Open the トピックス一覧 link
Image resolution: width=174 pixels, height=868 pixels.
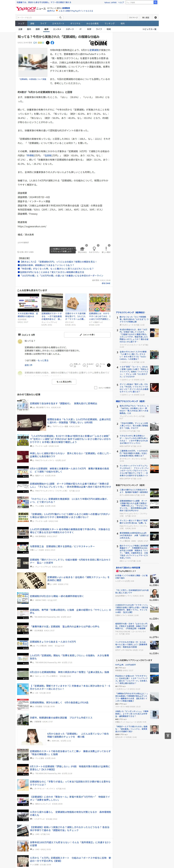[149, 29]
